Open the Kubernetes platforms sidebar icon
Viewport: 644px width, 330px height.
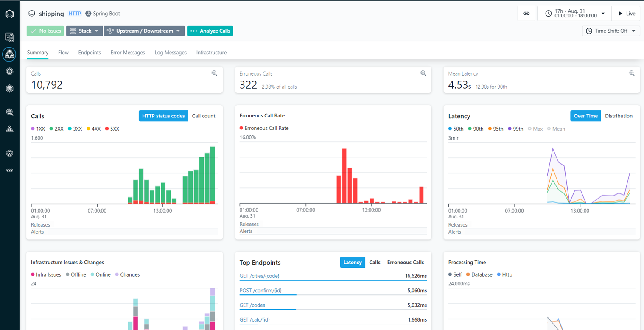tap(9, 71)
